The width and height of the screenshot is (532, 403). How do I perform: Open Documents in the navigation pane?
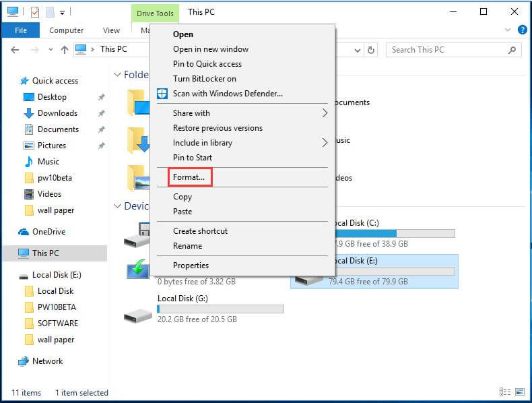[51, 129]
